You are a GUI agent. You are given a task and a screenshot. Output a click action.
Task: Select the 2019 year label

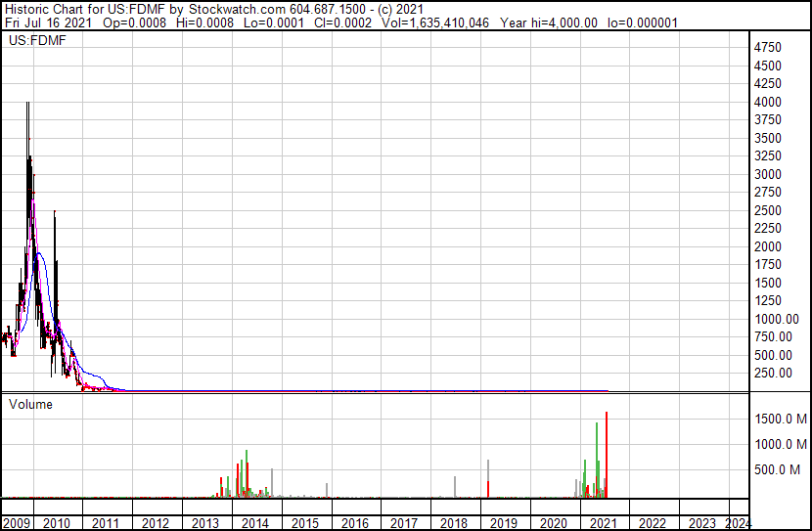click(504, 523)
